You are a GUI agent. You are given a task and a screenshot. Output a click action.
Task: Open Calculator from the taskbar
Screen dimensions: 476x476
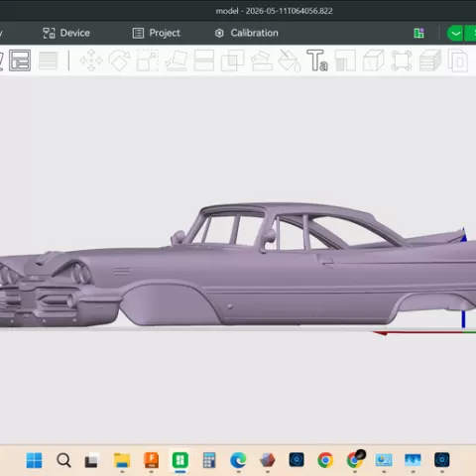[x=209, y=460]
